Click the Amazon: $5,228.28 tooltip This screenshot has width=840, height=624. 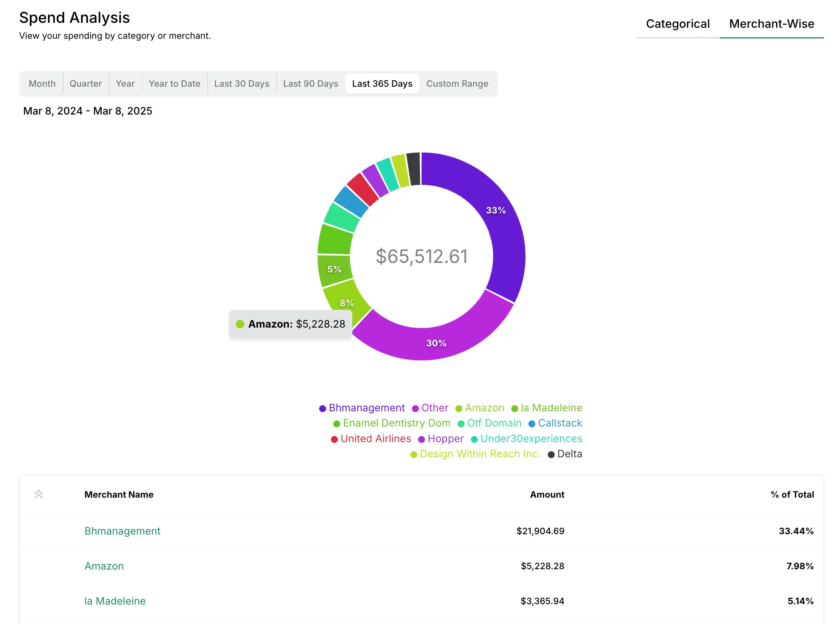(x=290, y=324)
